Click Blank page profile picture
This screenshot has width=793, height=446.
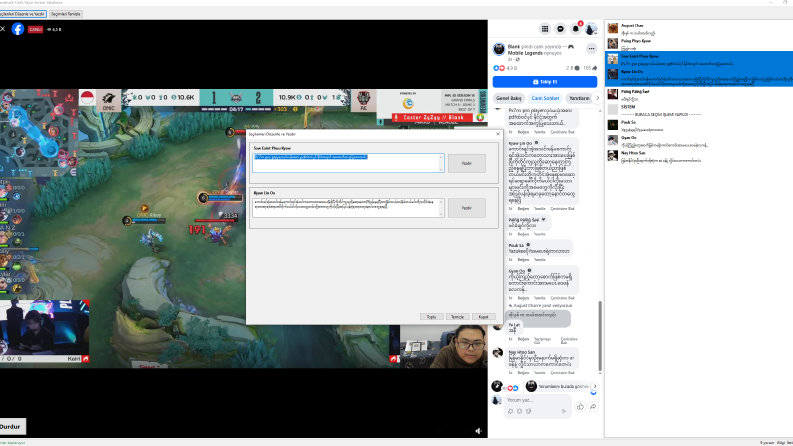499,49
